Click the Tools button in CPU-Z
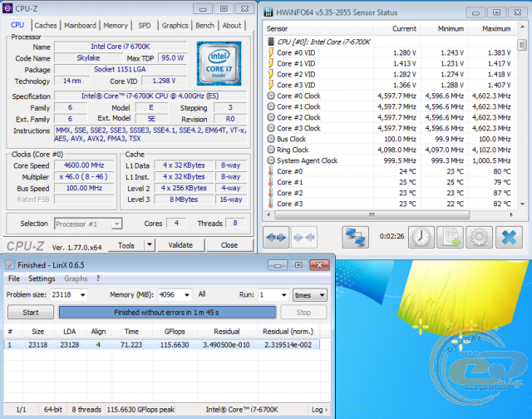The image size is (532, 419). (126, 245)
